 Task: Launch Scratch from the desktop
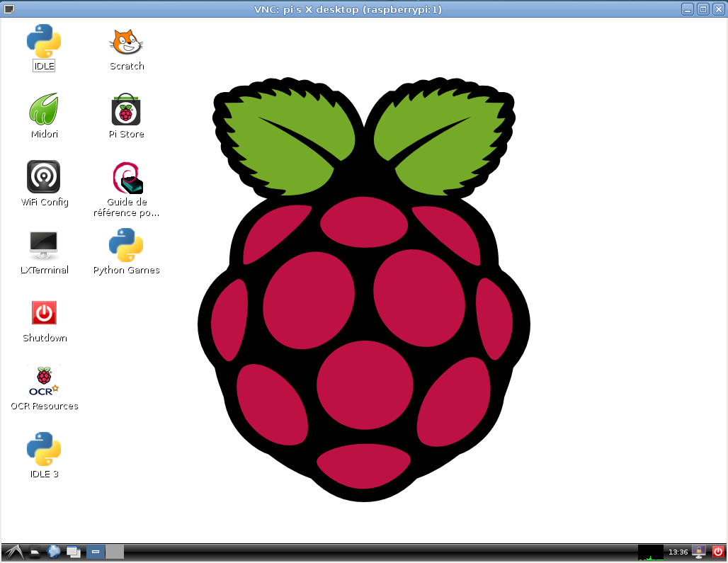(x=127, y=42)
